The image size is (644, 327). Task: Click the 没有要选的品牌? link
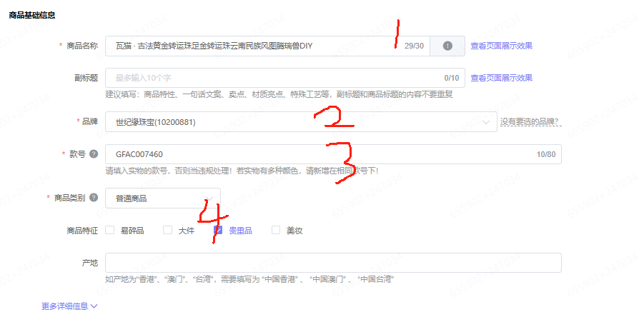(x=530, y=122)
